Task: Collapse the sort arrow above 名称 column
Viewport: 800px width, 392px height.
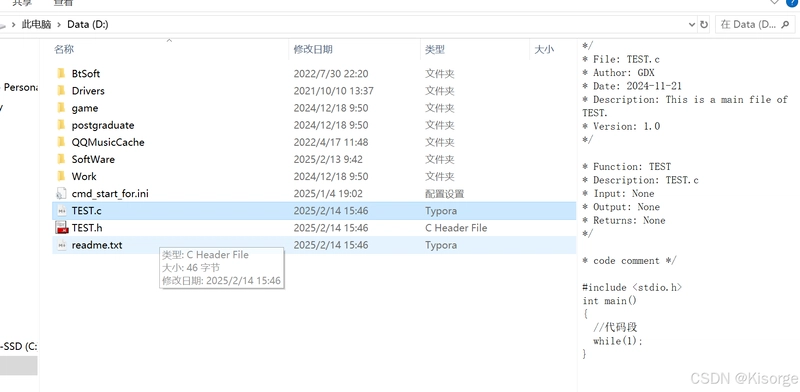Action: point(169,41)
